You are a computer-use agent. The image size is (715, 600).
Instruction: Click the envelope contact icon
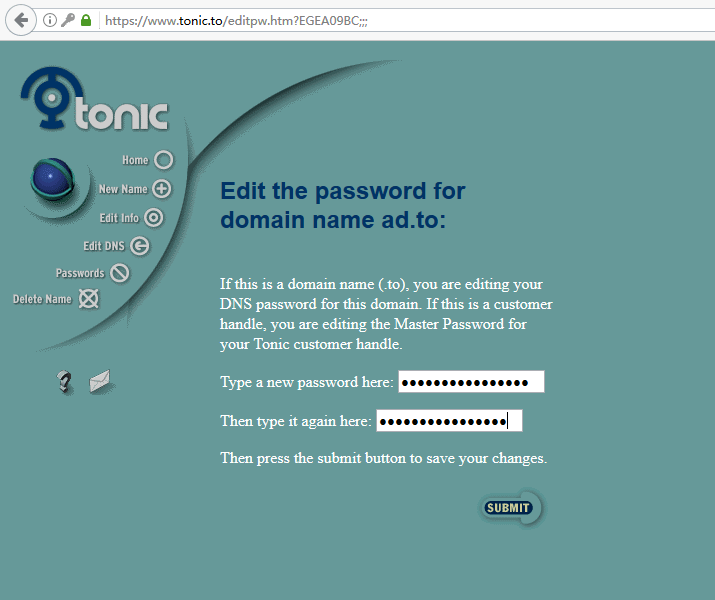click(x=100, y=381)
